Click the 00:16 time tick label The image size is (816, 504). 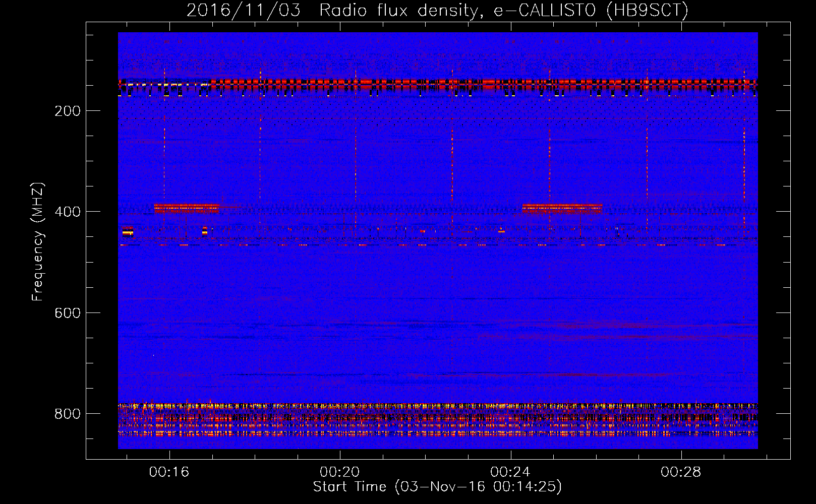(x=169, y=472)
